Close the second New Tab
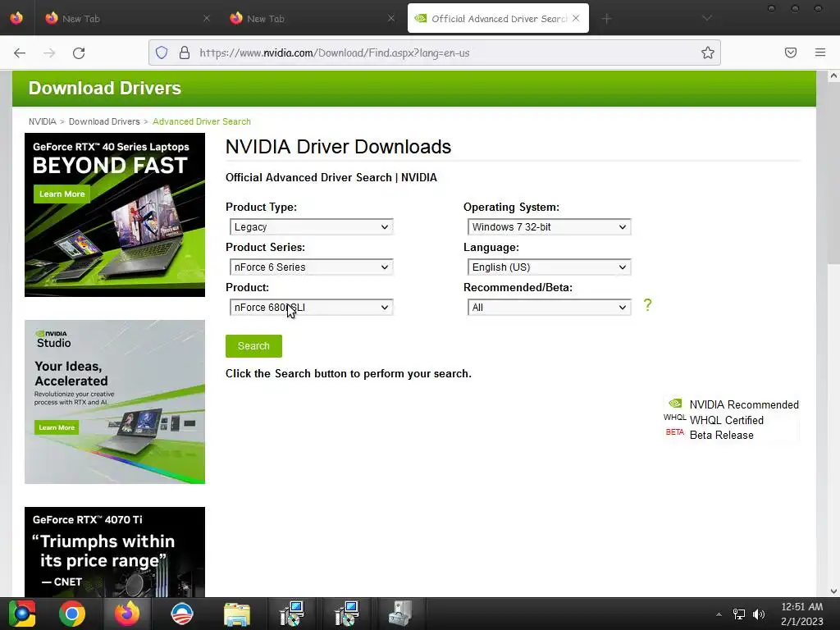 click(x=391, y=18)
